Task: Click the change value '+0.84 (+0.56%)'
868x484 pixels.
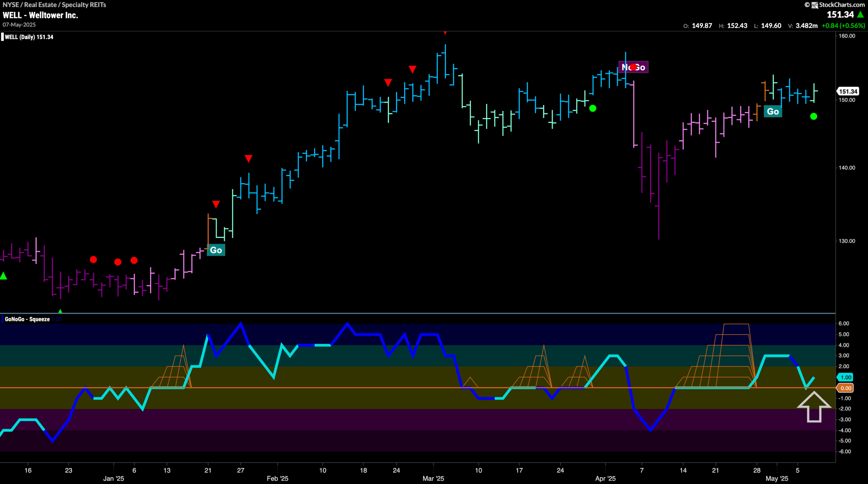Action: click(843, 26)
